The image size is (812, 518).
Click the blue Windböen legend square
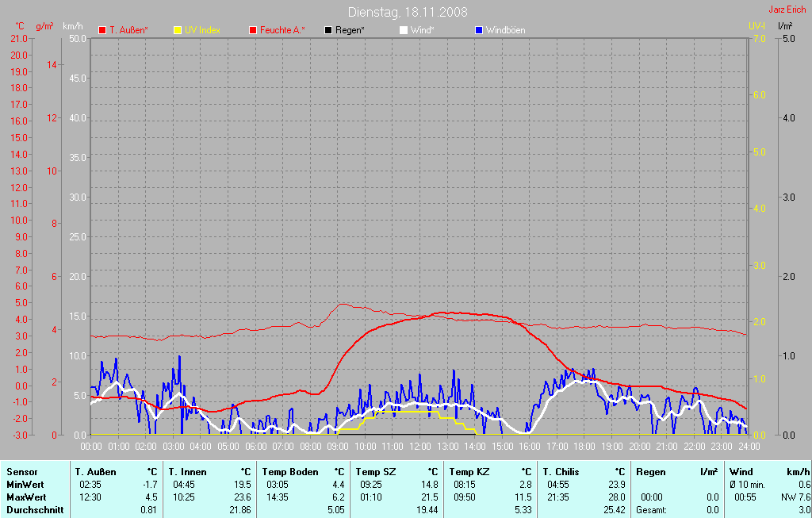478,30
